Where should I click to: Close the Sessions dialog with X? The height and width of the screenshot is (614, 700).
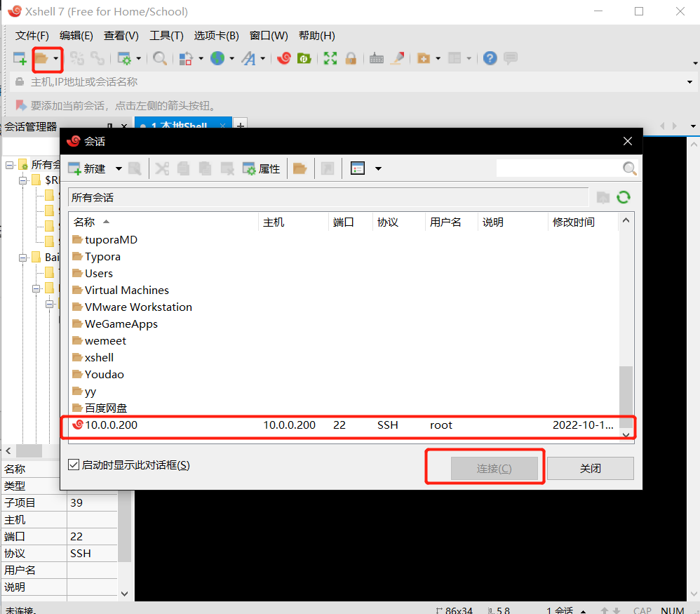coord(628,141)
